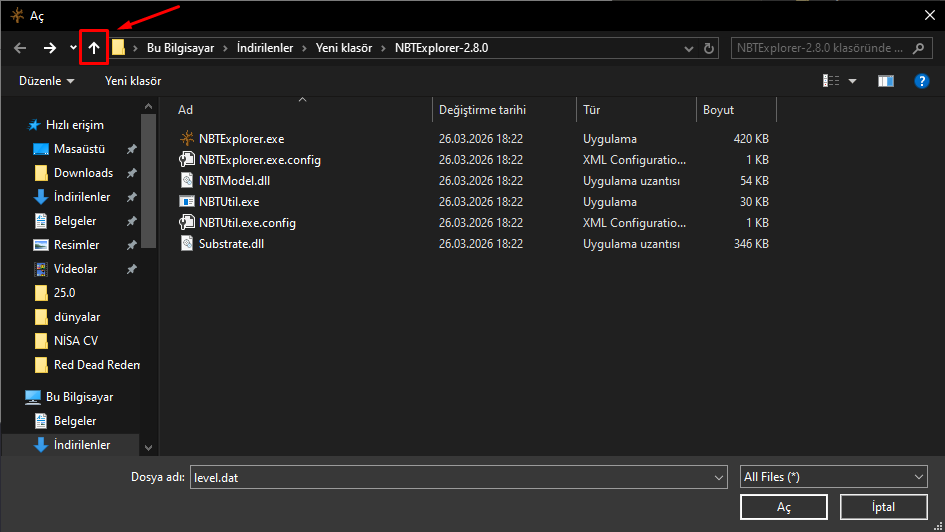
Task: Select NBTUtil.exe in file list
Action: click(228, 202)
